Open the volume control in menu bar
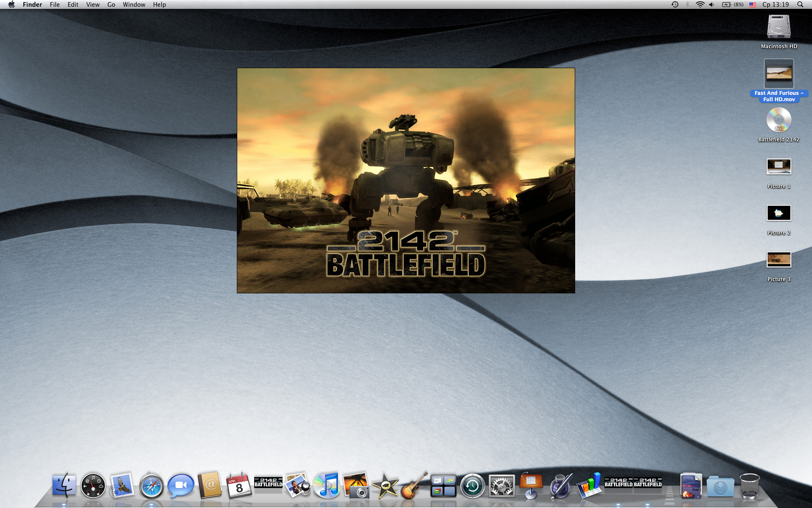This screenshot has height=508, width=812. click(712, 5)
